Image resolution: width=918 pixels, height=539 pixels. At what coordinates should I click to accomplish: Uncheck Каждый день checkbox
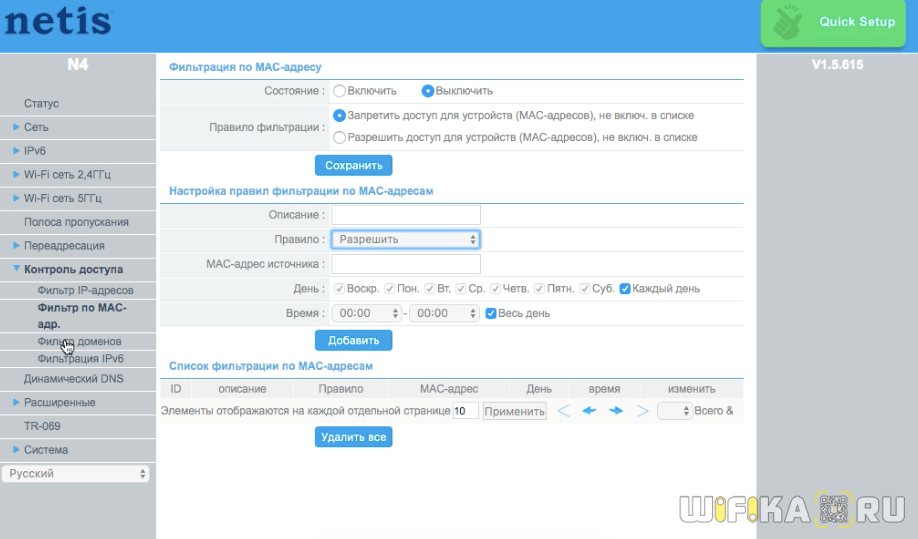(x=625, y=289)
